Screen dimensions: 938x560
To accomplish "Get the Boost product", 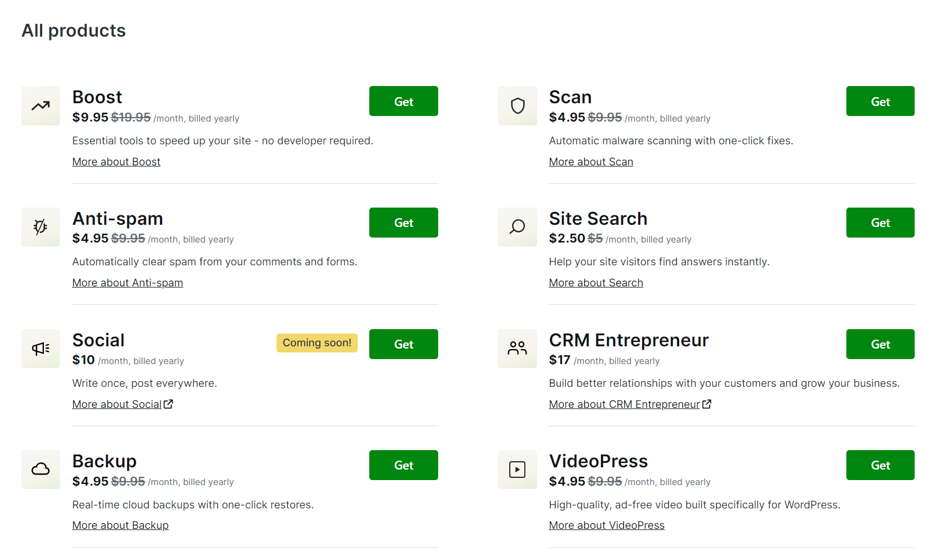I will tap(404, 101).
